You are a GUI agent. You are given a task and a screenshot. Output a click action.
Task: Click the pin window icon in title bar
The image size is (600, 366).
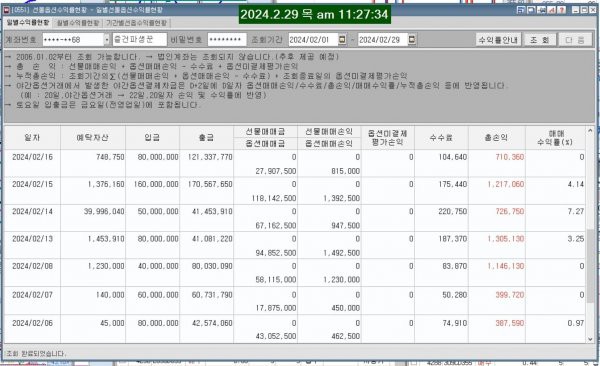(x=541, y=10)
